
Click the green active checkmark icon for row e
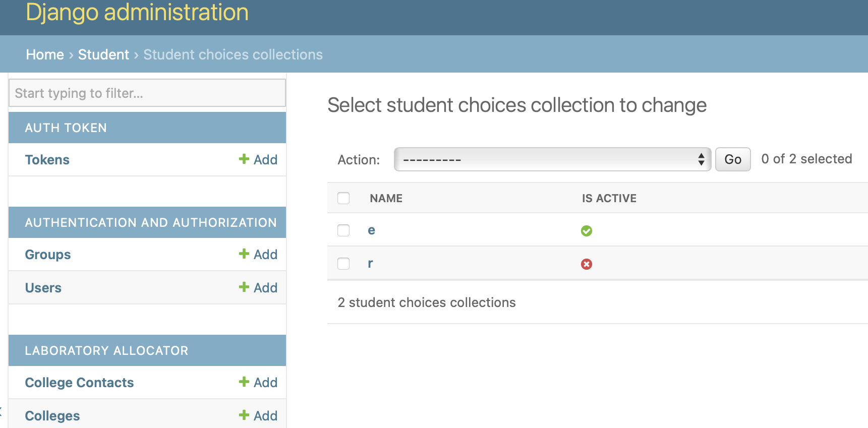tap(586, 231)
